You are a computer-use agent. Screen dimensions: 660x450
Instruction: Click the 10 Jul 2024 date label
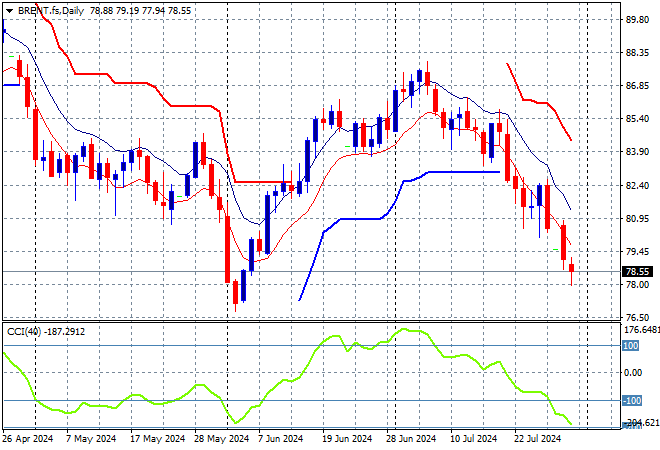(474, 439)
